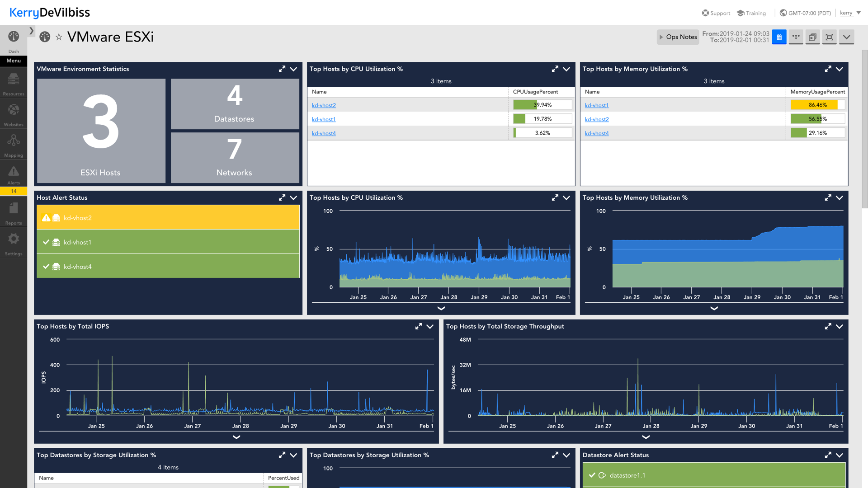The width and height of the screenshot is (868, 488).
Task: Expand the legend below the Total IOPS graph
Action: (x=236, y=437)
